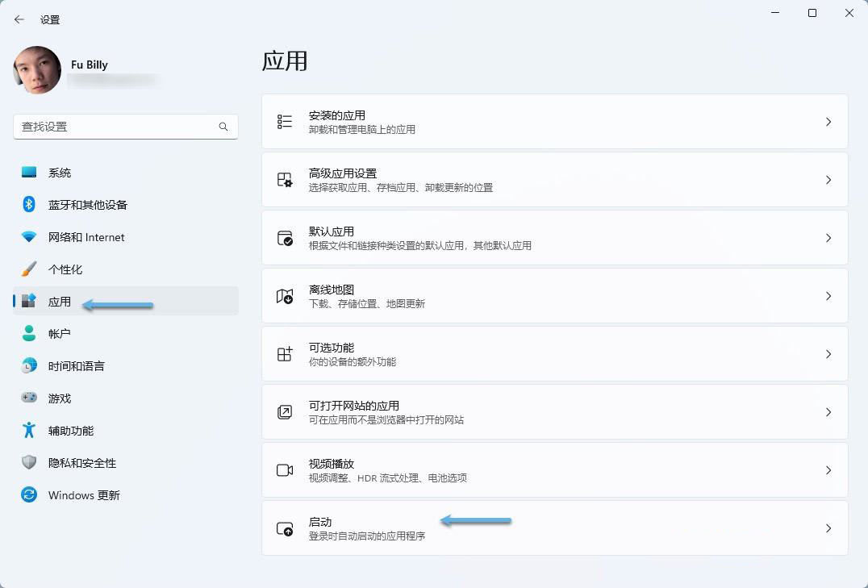Click the 网络和 Internet globe icon
The image size is (868, 588).
pyautogui.click(x=29, y=236)
